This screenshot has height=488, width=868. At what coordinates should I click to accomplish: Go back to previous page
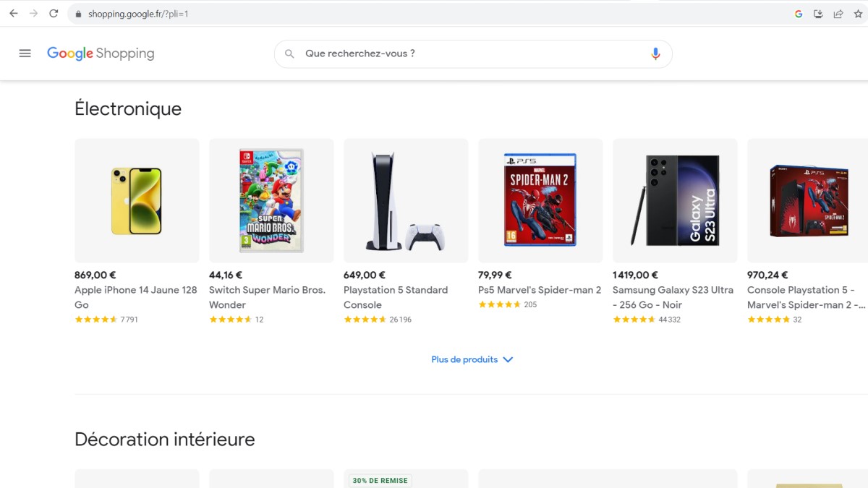tap(13, 14)
